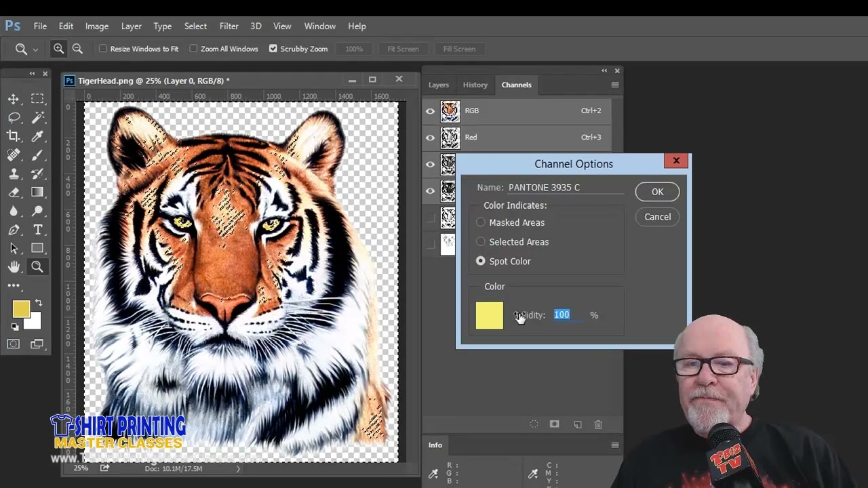Open first Info eyedropper readout options
Screen dimensions: 868x488
433,474
